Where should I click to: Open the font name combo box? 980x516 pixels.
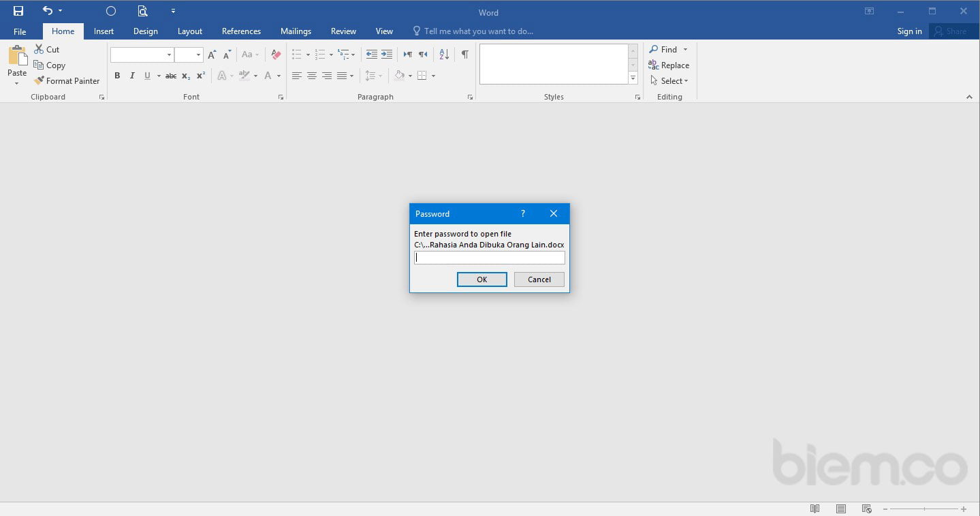click(142, 55)
